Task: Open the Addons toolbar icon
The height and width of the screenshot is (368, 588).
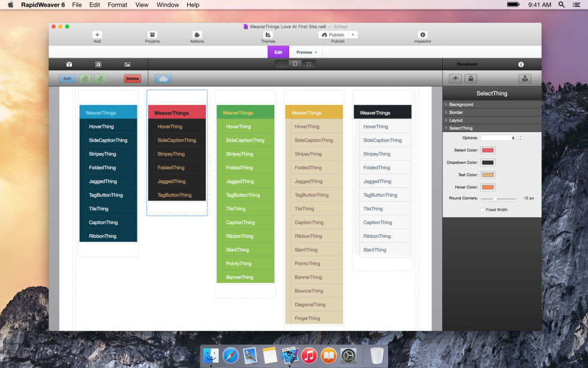Action: [x=197, y=35]
